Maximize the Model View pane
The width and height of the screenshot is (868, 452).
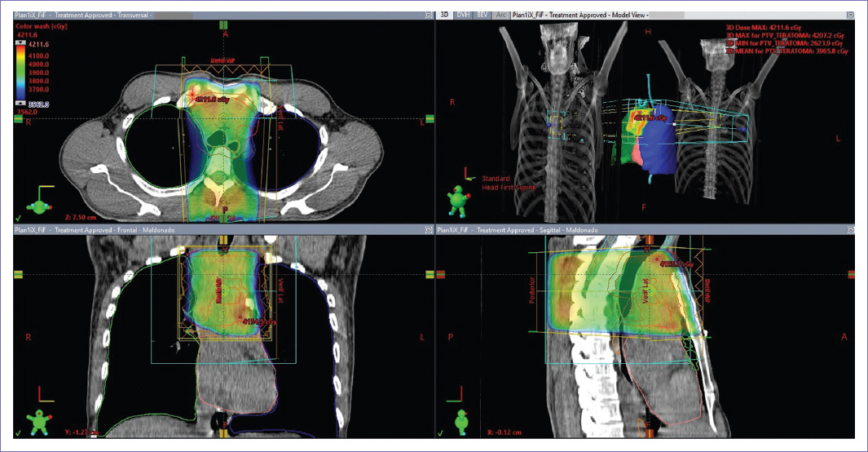pos(849,15)
